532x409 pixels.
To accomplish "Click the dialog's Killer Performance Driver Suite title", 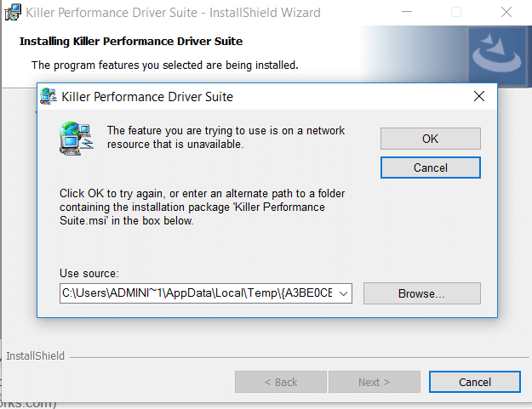I will tap(147, 97).
